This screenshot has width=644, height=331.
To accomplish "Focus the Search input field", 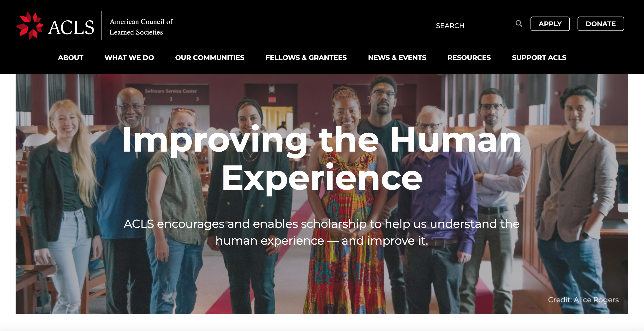I will click(475, 25).
